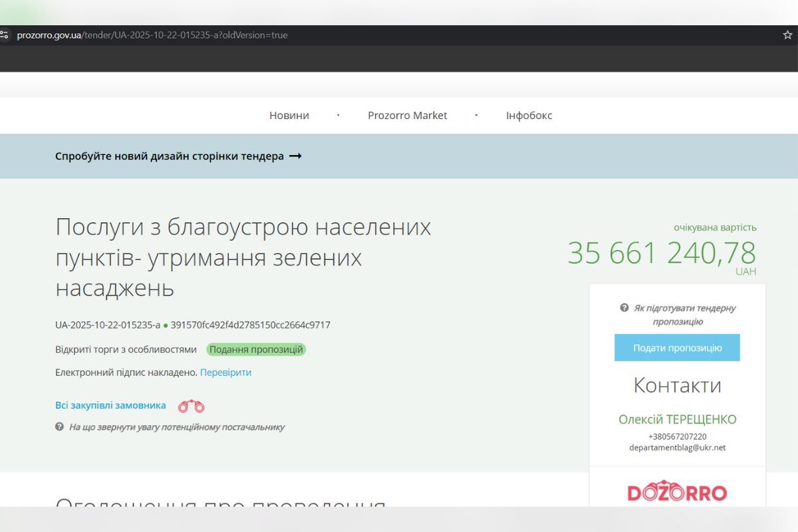Click question mark icon beside 'Як підготувати'
Screen dimensions: 798x532
tap(624, 308)
